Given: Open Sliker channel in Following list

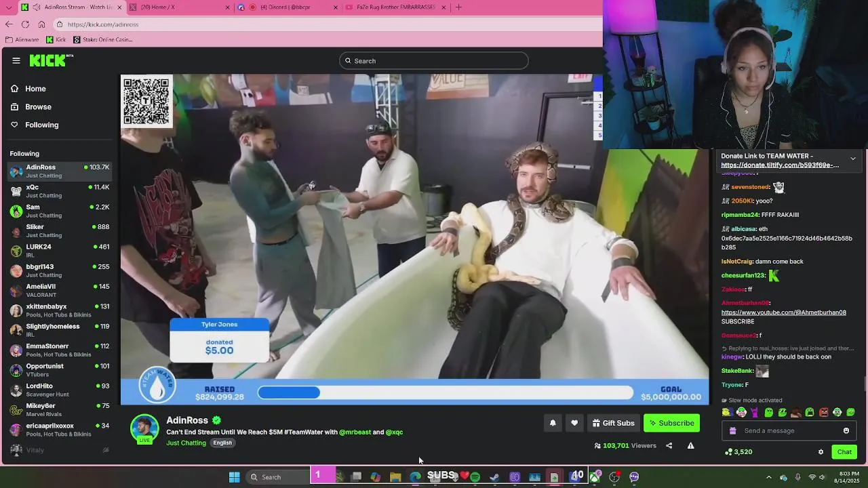Looking at the screenshot, I should pos(60,230).
